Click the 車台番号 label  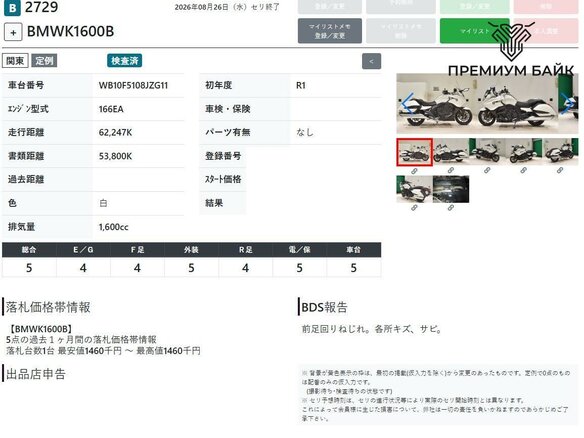(26, 85)
